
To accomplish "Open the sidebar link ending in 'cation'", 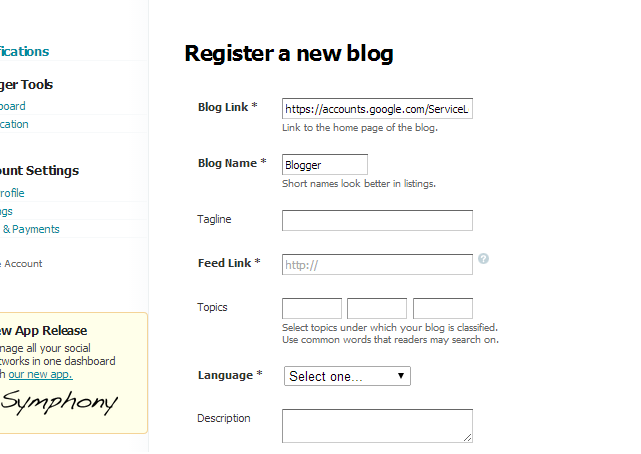I will click(14, 124).
